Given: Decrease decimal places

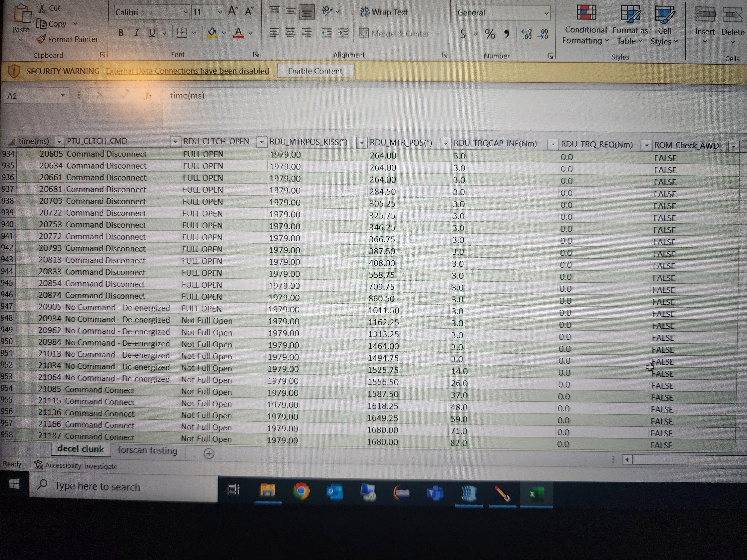Looking at the screenshot, I should click(543, 34).
